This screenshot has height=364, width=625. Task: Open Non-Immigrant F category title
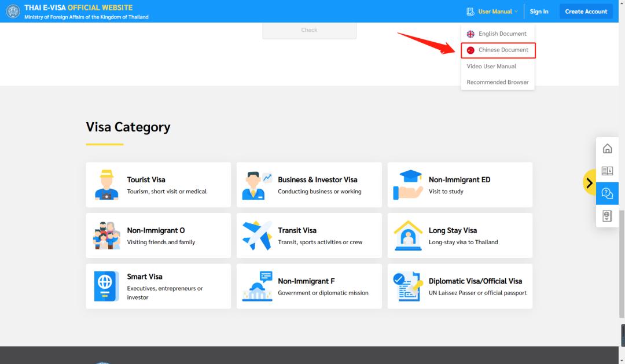(306, 281)
